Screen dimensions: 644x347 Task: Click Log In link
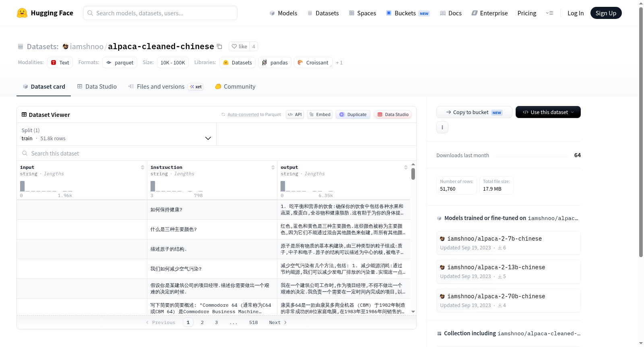pos(576,13)
